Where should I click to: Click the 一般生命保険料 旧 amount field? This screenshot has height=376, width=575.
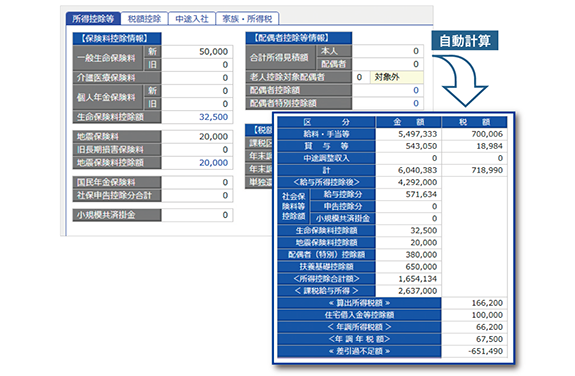[x=197, y=65]
